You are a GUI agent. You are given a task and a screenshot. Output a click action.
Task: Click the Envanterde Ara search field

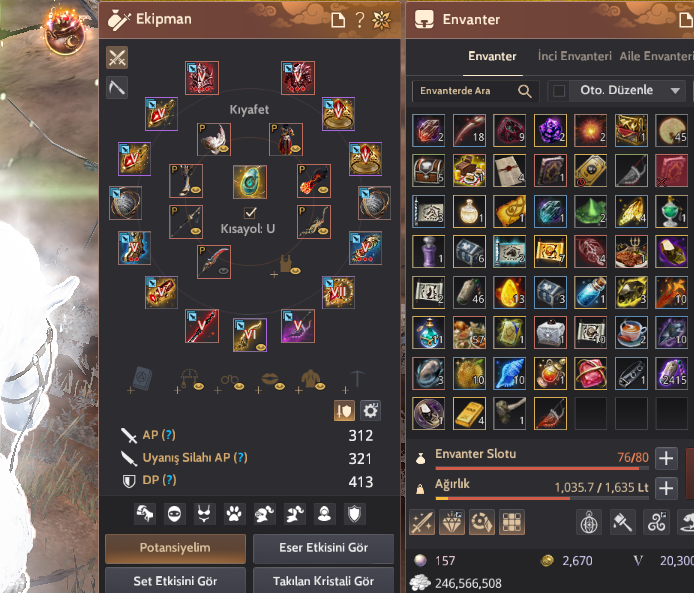point(464,91)
